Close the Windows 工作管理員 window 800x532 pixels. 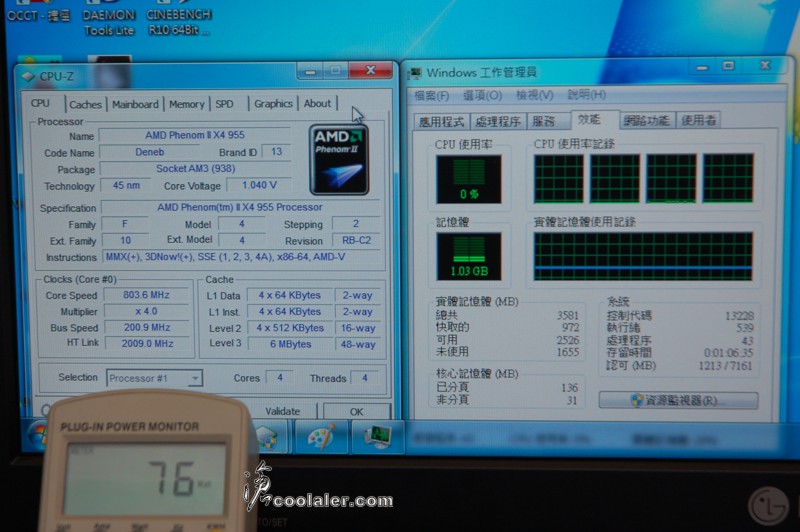[x=765, y=65]
